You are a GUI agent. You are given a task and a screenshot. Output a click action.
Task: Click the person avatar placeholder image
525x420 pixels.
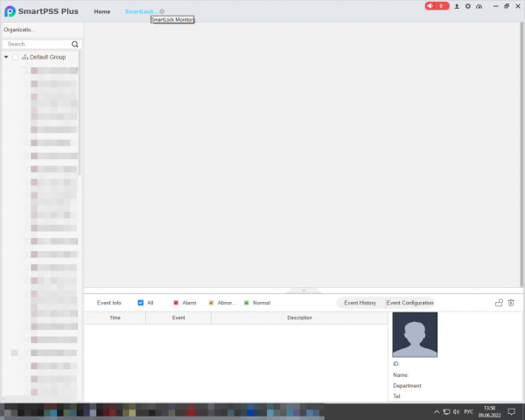pyautogui.click(x=415, y=334)
